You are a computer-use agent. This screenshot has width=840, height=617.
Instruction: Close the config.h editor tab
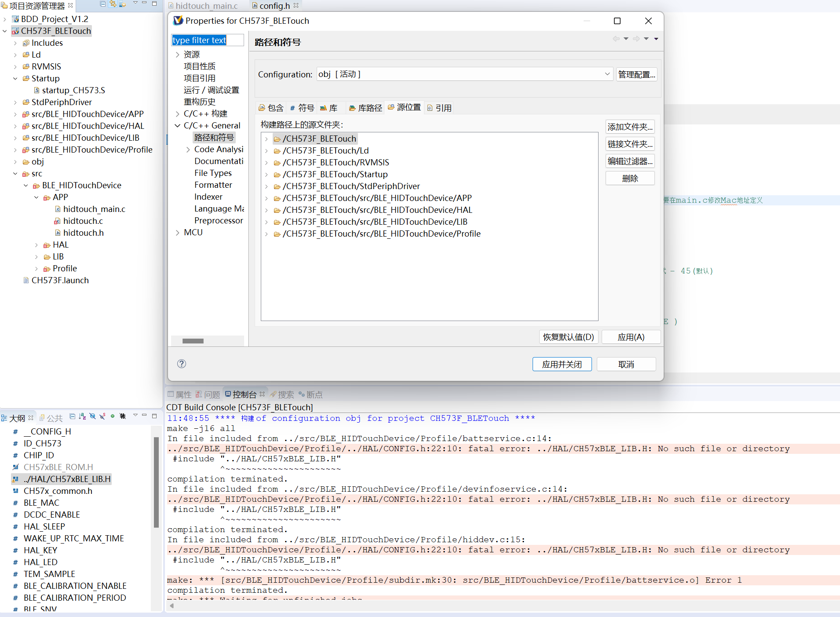click(x=296, y=6)
